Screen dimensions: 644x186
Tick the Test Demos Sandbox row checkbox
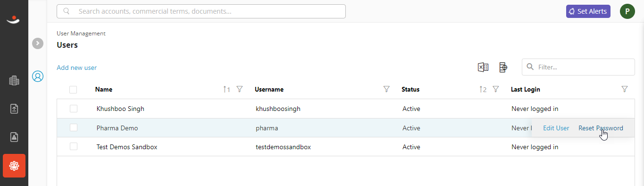tap(73, 147)
